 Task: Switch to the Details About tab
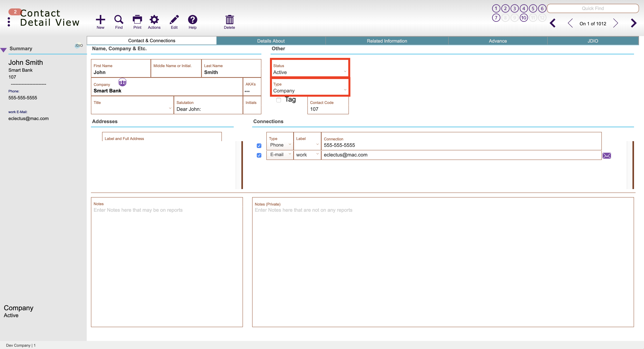pos(271,41)
